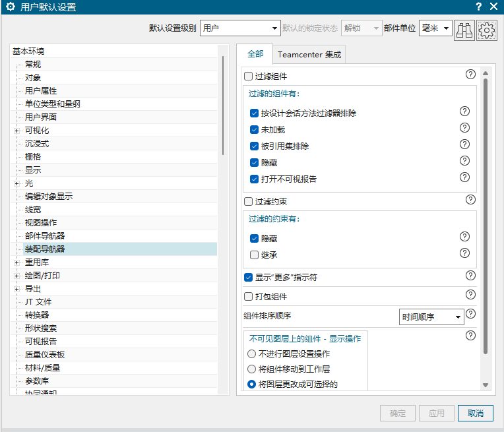The image size is (504, 432).
Task: Select 将图层更改成可选择的 radio button
Action: [251, 384]
